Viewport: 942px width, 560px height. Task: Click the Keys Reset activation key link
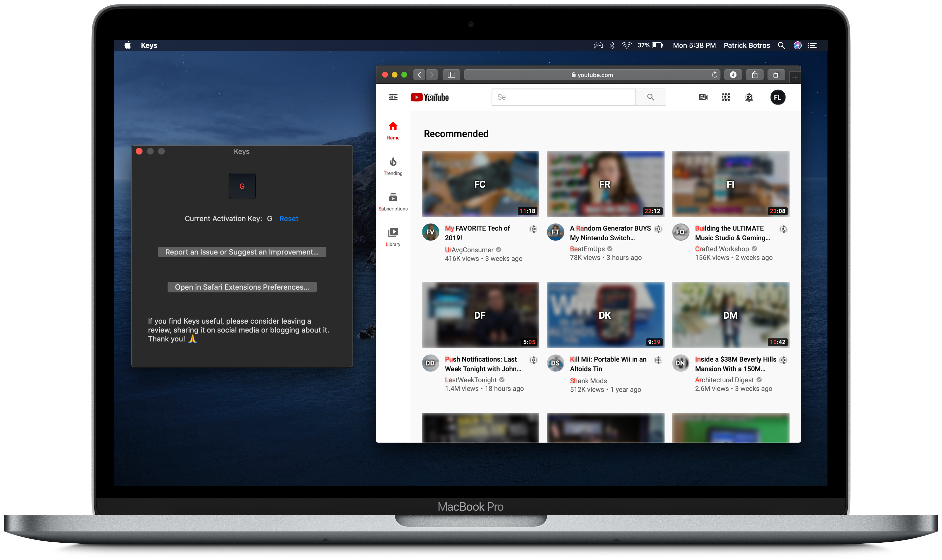[288, 218]
